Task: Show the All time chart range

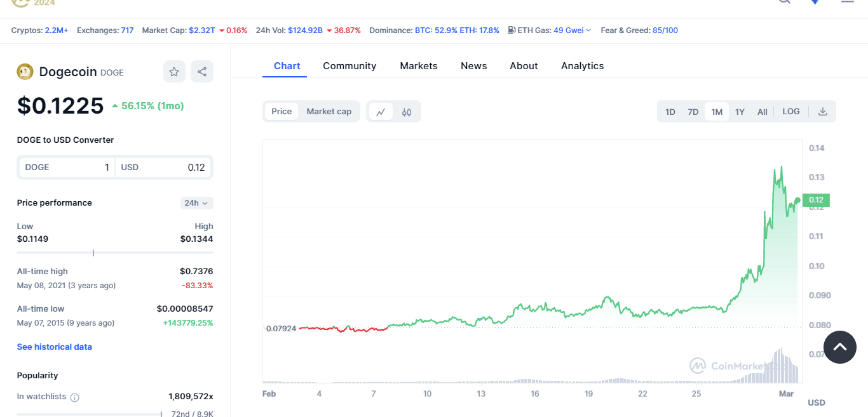Action: pos(763,112)
